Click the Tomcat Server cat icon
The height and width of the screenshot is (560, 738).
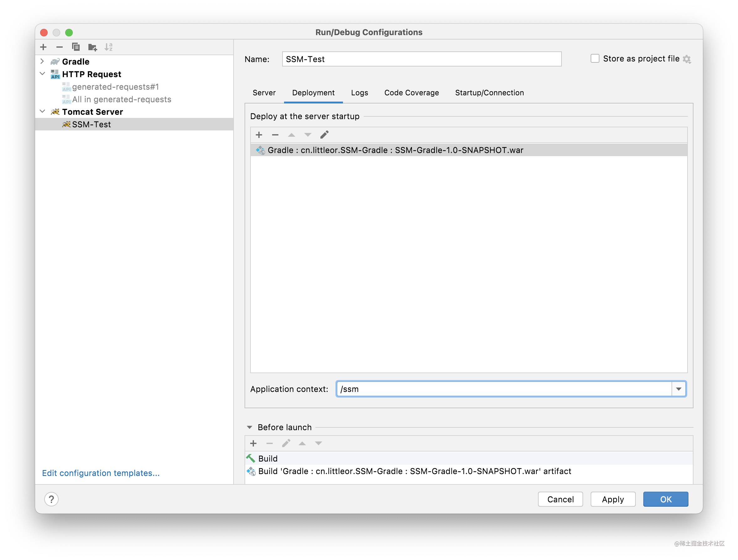click(x=55, y=112)
